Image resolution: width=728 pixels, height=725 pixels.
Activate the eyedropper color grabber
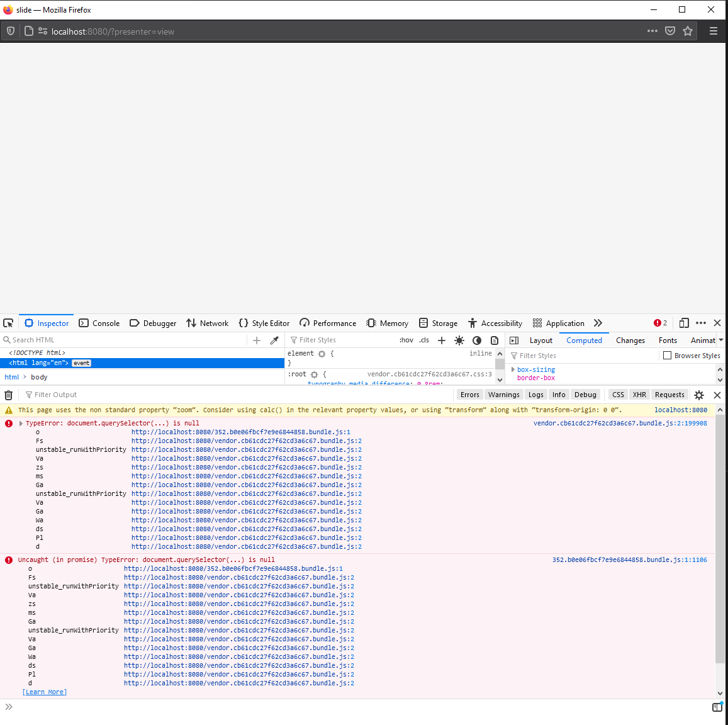274,339
